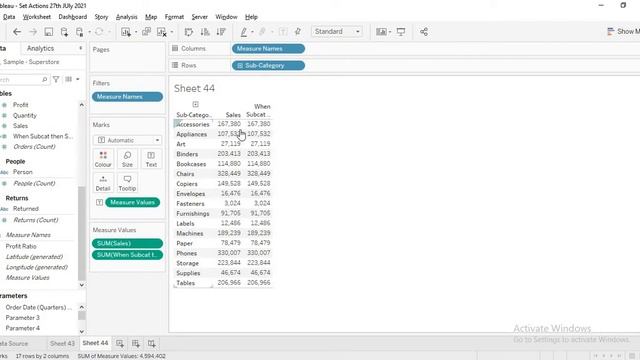Click the Measure Values pill on Marks card

133,202
